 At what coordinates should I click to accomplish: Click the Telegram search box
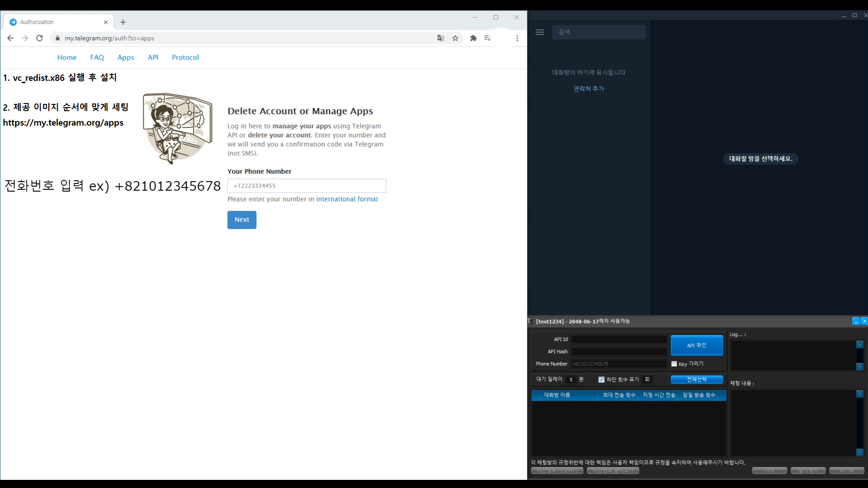coord(599,32)
